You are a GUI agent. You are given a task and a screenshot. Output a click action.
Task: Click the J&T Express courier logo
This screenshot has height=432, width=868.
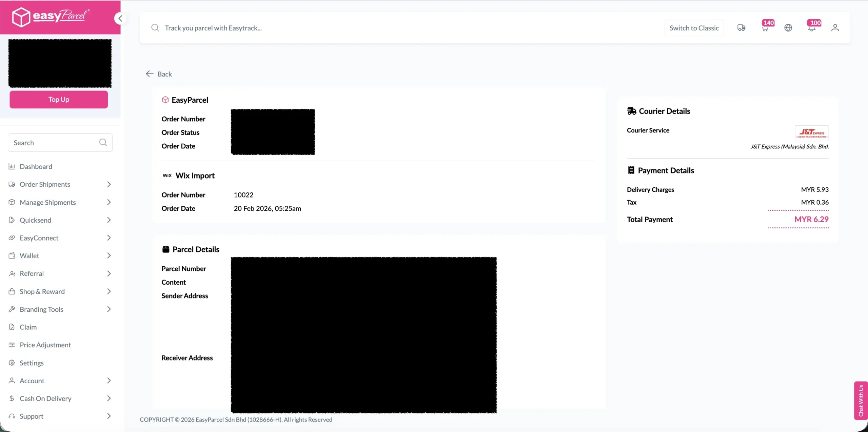pyautogui.click(x=812, y=133)
